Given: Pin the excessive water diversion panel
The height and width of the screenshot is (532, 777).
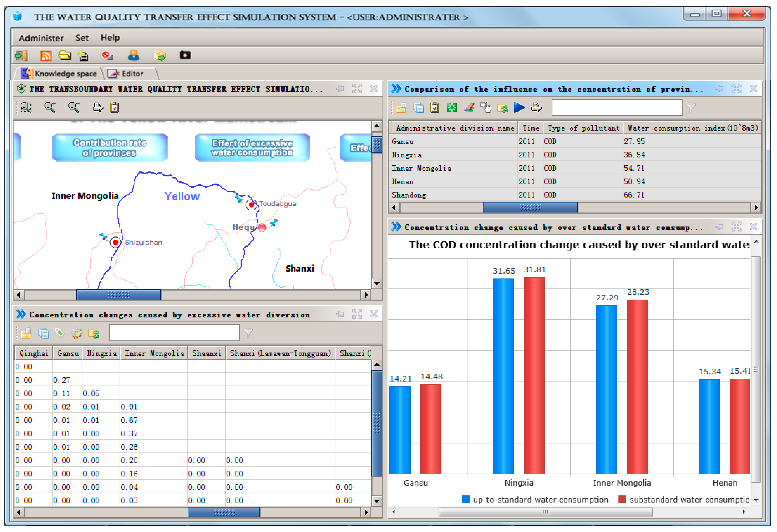Looking at the screenshot, I should 340,314.
